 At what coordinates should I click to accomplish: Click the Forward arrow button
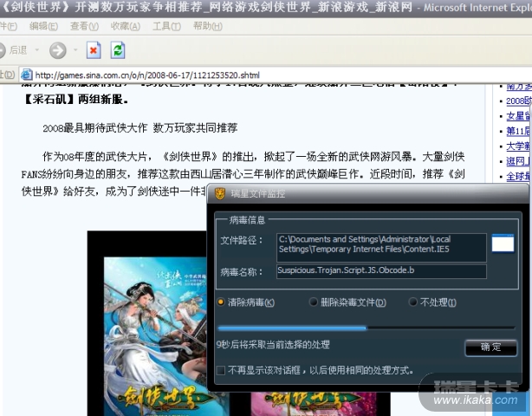coord(58,50)
